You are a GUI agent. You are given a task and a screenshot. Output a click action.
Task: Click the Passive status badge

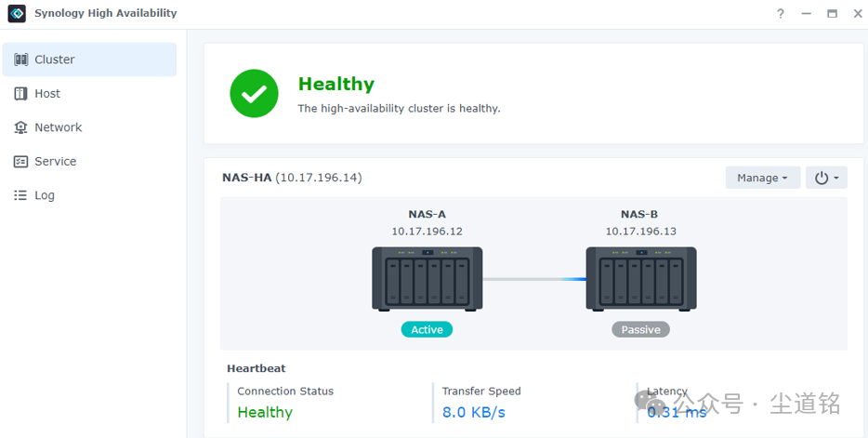pyautogui.click(x=640, y=329)
